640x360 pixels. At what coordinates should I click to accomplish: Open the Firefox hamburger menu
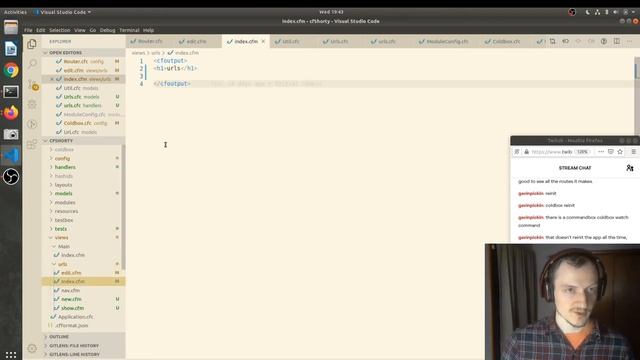tap(633, 151)
